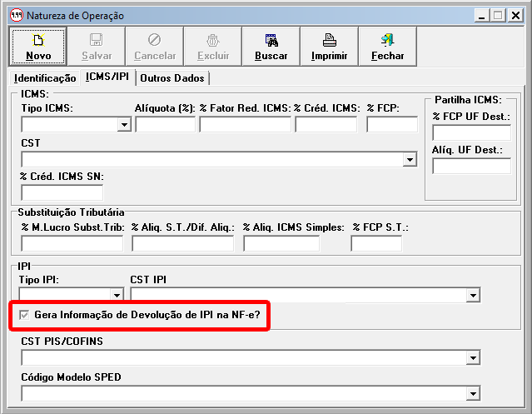Toggle Gera Informação de Devolução de IPI checkbox

[x=24, y=315]
